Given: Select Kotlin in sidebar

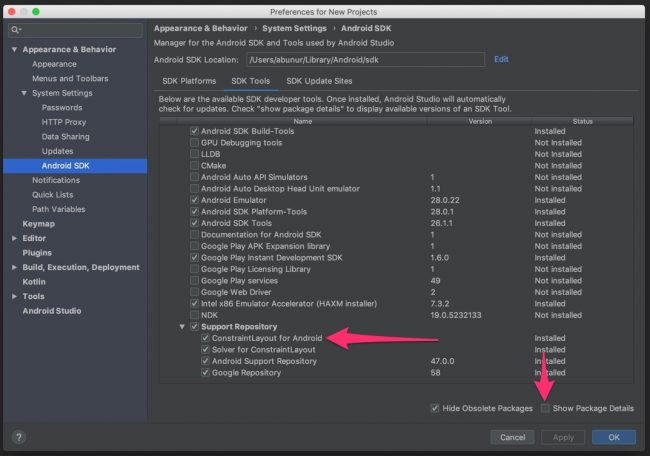Looking at the screenshot, I should point(34,282).
